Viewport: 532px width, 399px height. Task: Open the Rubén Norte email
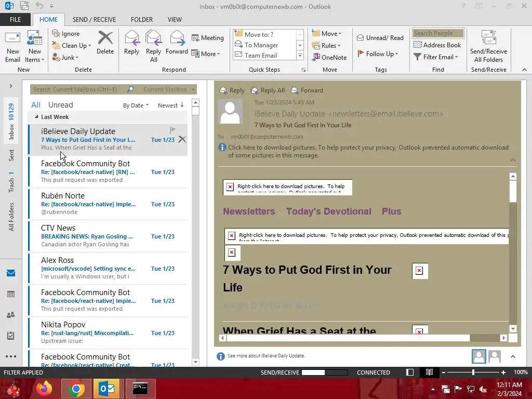pos(108,204)
